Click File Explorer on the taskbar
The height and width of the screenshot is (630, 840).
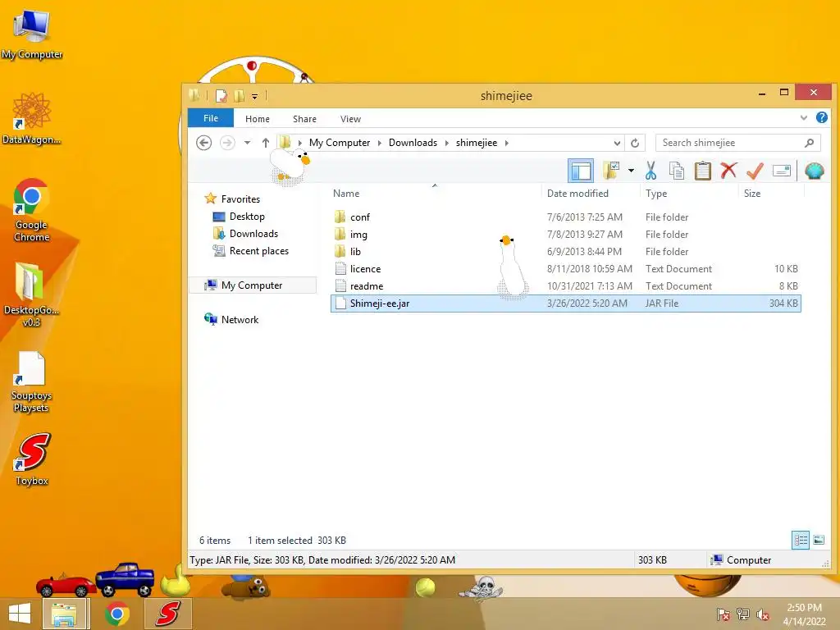65,614
